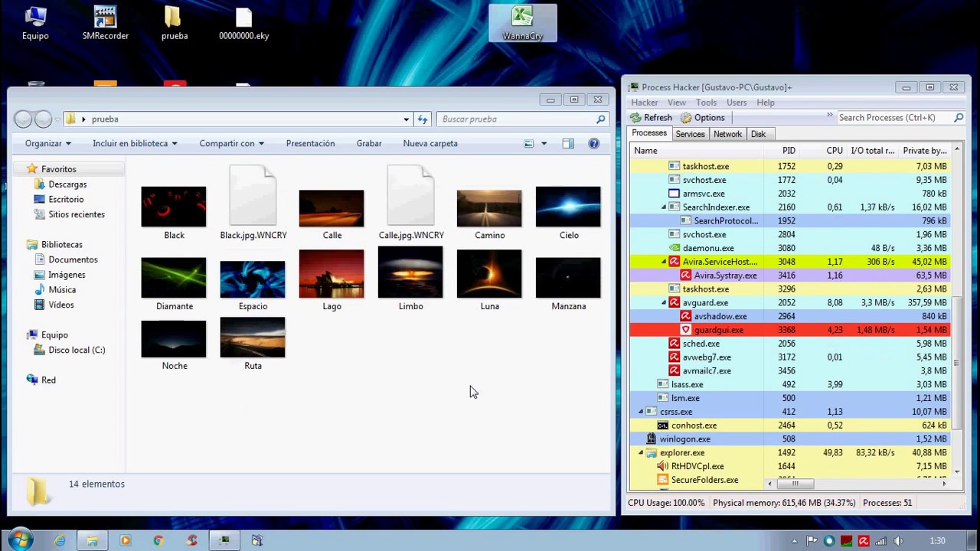The image size is (980, 551).
Task: Collapse the csrss.exe process tree
Action: 641,412
